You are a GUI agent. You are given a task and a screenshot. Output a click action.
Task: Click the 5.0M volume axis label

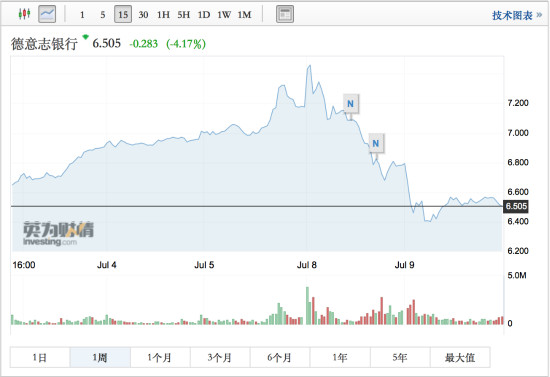[517, 276]
